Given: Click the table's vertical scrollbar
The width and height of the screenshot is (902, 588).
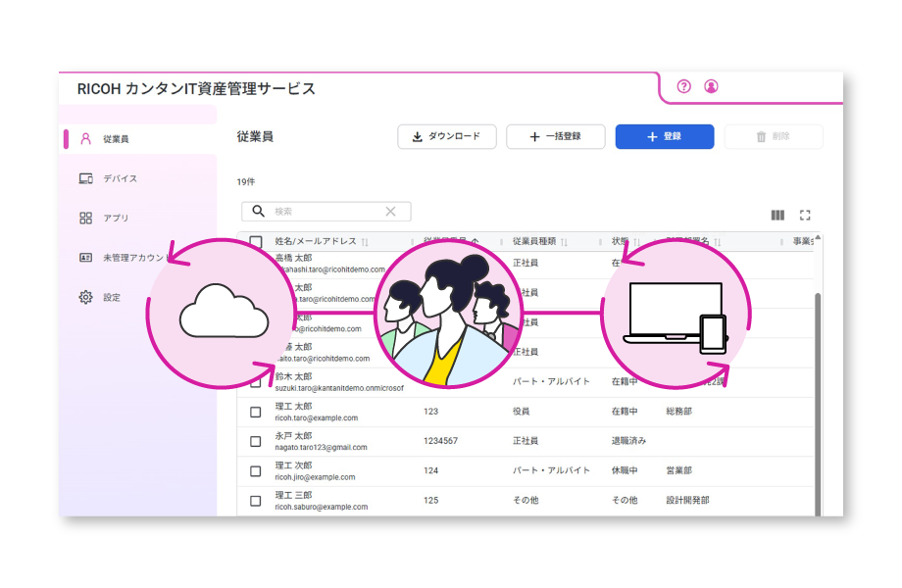Looking at the screenshot, I should (x=818, y=392).
